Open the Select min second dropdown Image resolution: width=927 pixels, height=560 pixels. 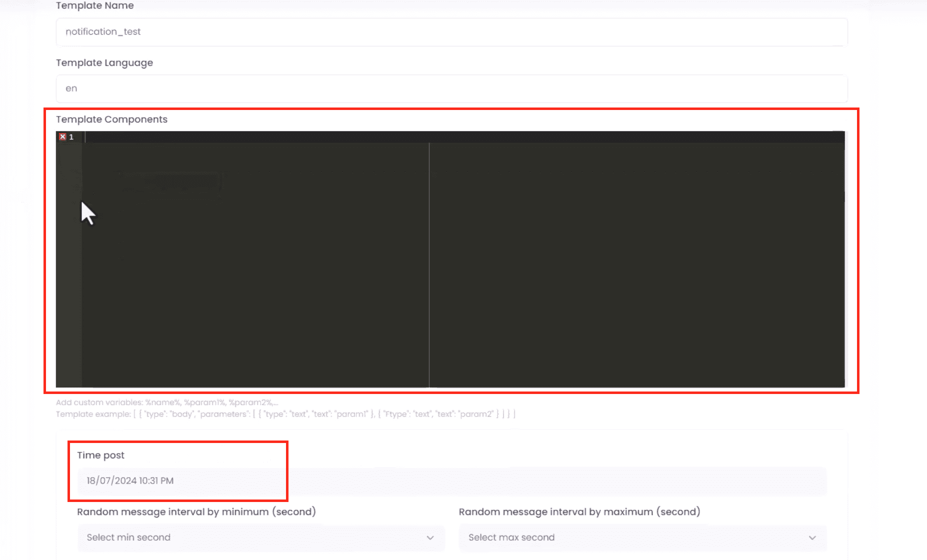point(260,537)
